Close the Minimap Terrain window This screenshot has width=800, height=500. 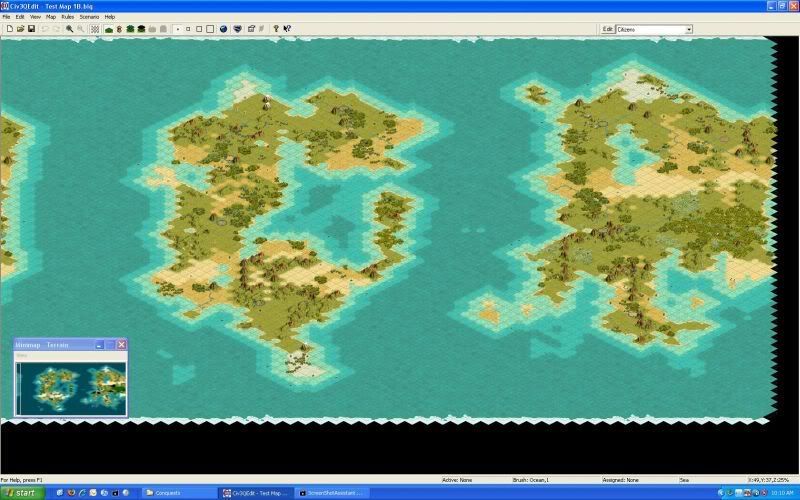121,345
